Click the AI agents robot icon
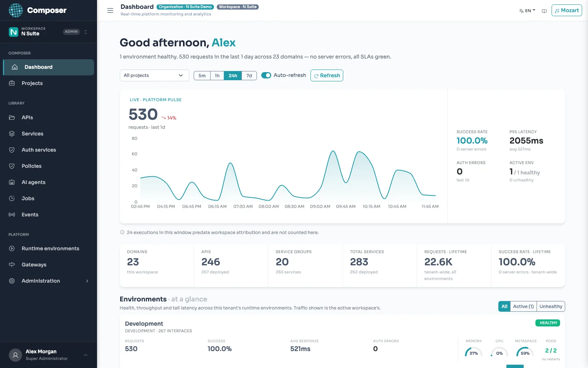Screen dimensions: 588x368 pyautogui.click(x=12, y=182)
